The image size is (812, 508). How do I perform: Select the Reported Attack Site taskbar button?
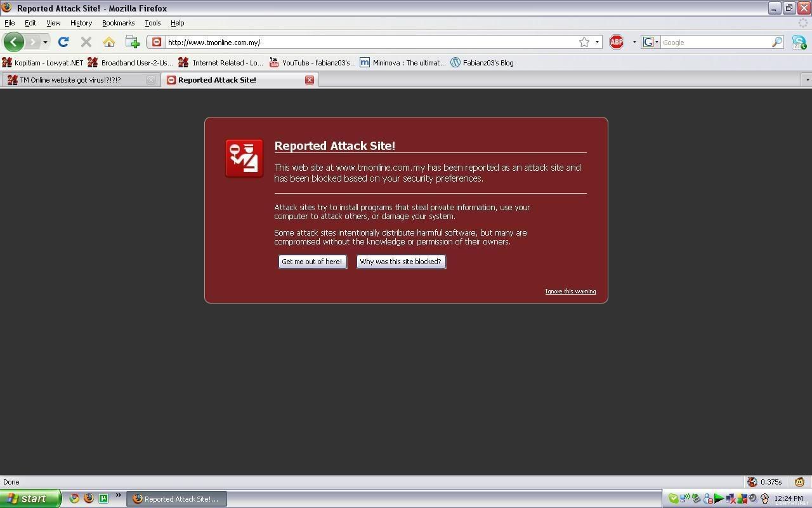[177, 499]
